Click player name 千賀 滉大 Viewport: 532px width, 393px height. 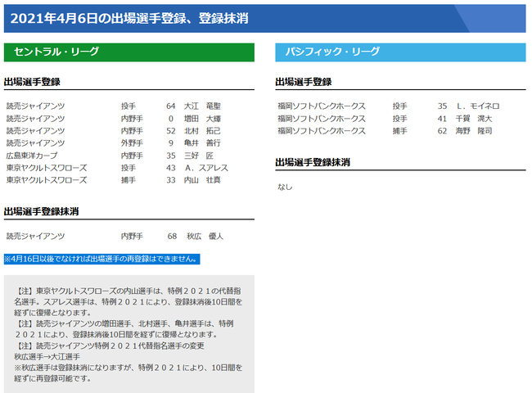474,119
